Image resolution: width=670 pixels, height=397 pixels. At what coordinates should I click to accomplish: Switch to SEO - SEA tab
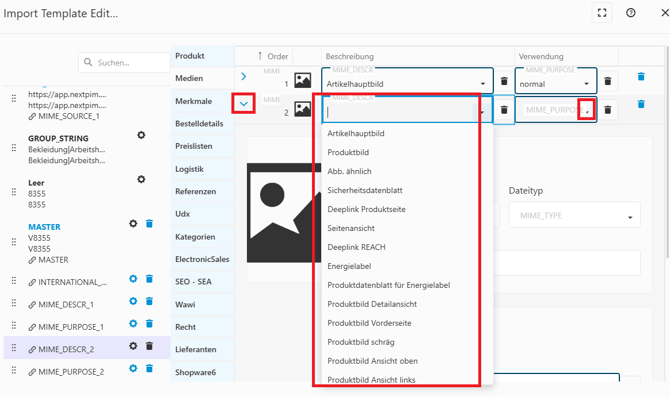pyautogui.click(x=202, y=282)
